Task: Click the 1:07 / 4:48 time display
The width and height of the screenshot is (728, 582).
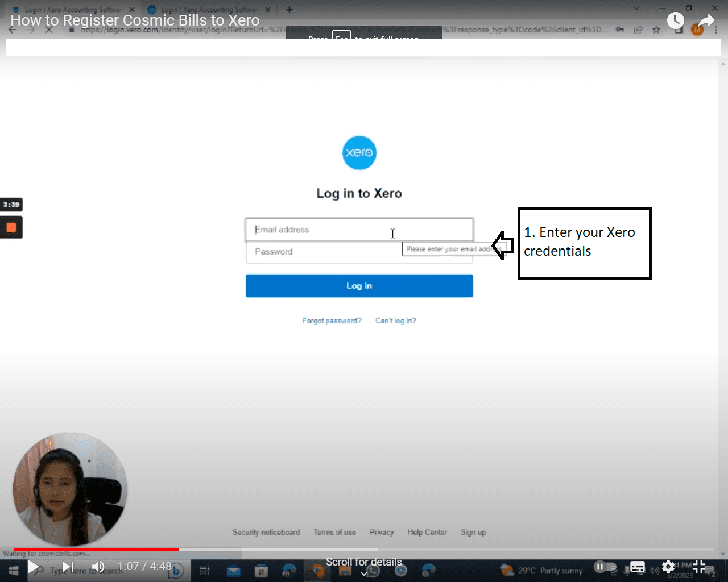Action: 144,567
